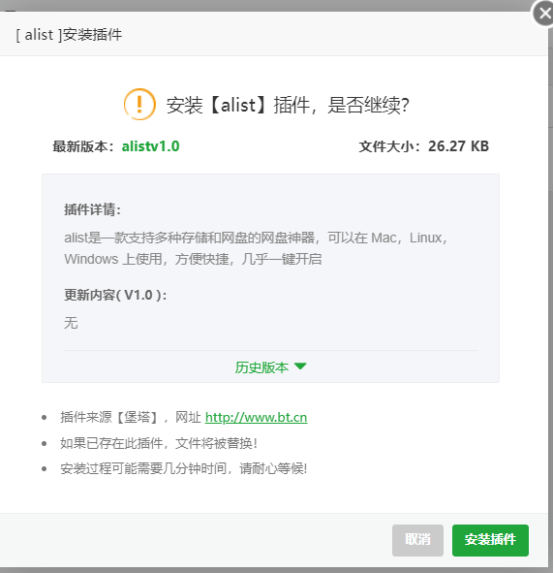Viewport: 554px width, 573px height.
Task: Click the 取消 cancel button
Action: pyautogui.click(x=418, y=540)
